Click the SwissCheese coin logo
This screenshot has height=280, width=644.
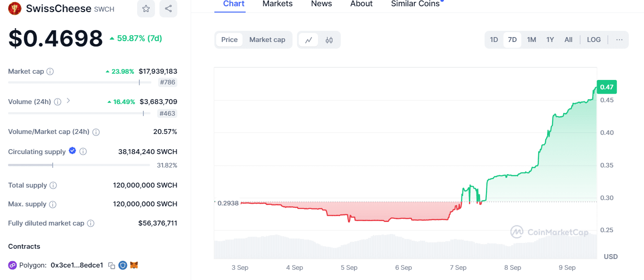tap(14, 8)
